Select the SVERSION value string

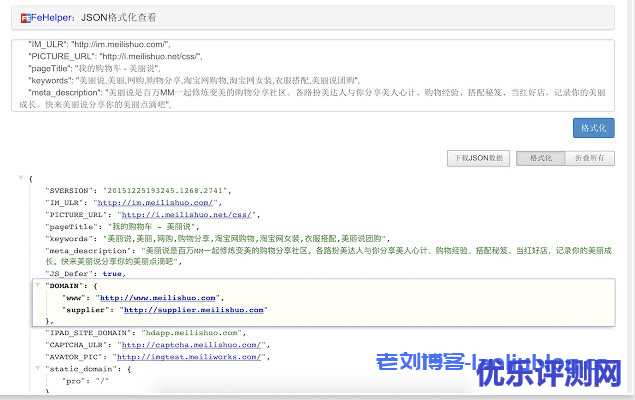166,190
